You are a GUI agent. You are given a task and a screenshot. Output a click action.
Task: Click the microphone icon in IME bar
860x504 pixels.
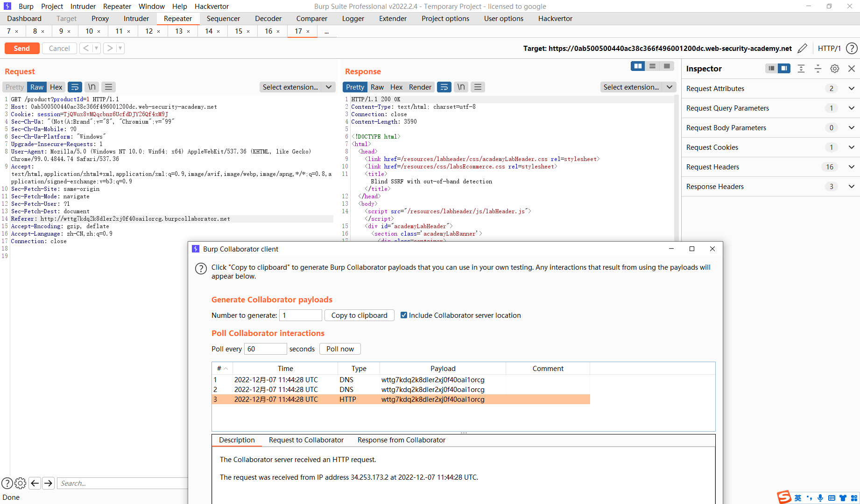pos(820,498)
